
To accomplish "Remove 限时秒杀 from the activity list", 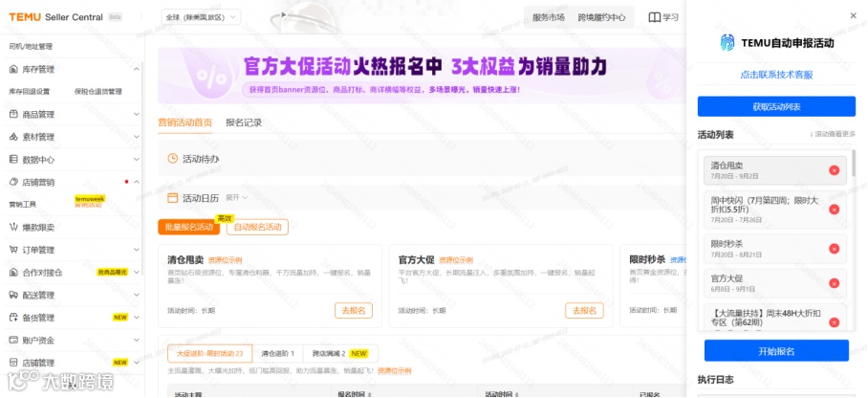I will coord(835,249).
